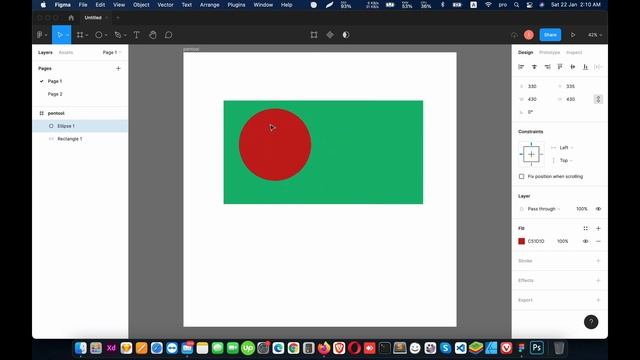Screen dimensions: 640x360
Task: Click the home icon in the tab bar
Action: pos(71,18)
